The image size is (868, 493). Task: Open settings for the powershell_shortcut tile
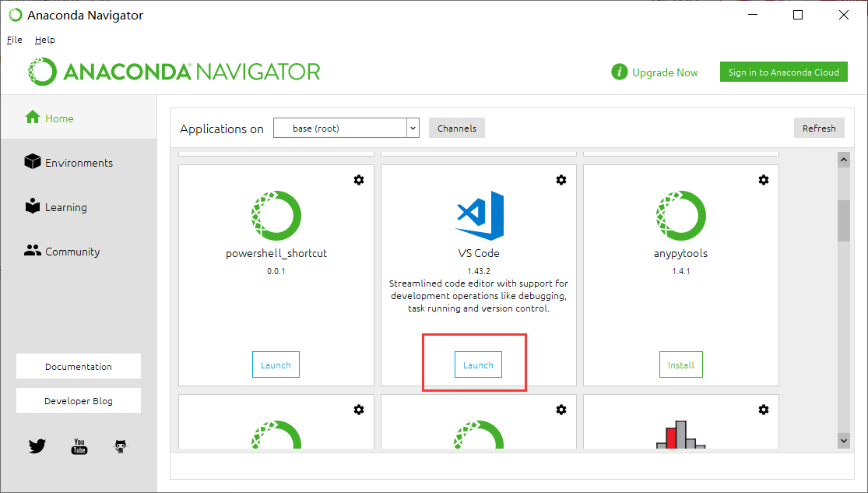point(359,180)
